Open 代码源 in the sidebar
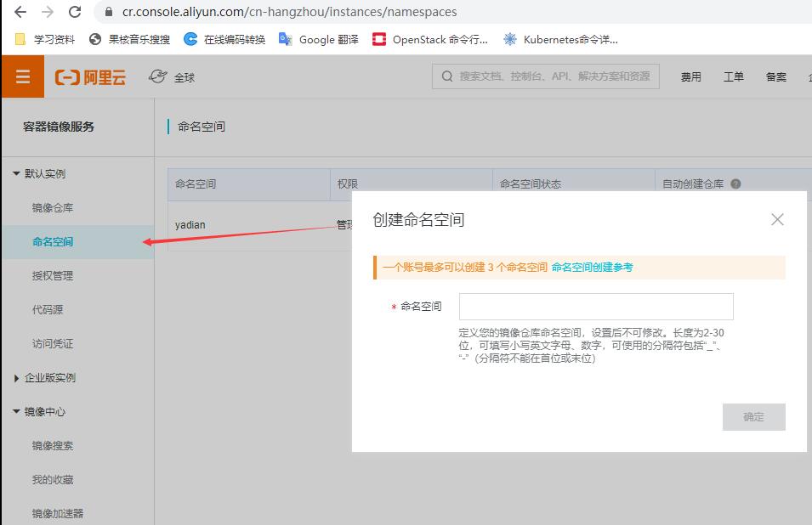This screenshot has height=525, width=812. (47, 310)
